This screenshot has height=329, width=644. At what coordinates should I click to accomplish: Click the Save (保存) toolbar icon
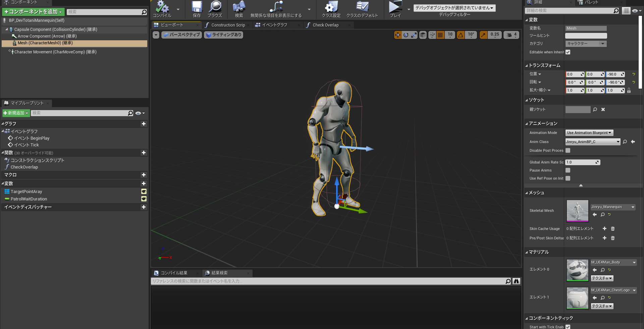(197, 9)
